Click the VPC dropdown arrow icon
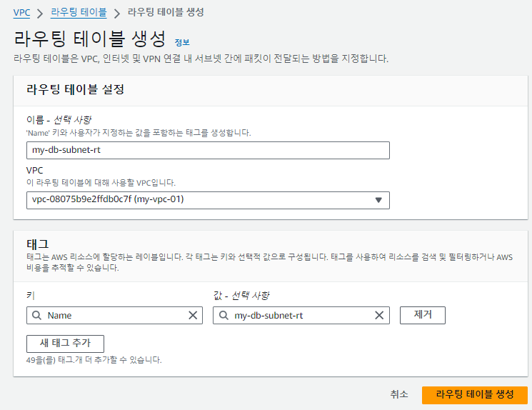 (x=378, y=200)
